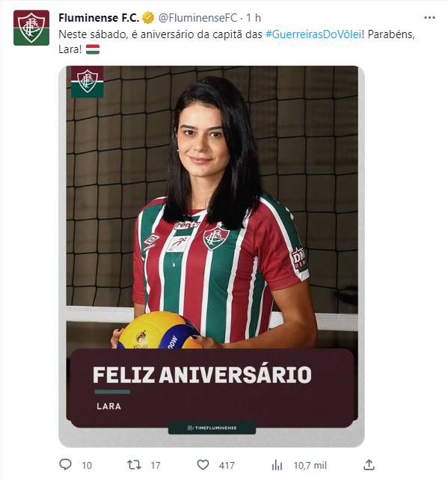448x480 pixels.
Task: Click the FELIZ ANIVERSÁRIO banner text
Action: click(x=202, y=375)
